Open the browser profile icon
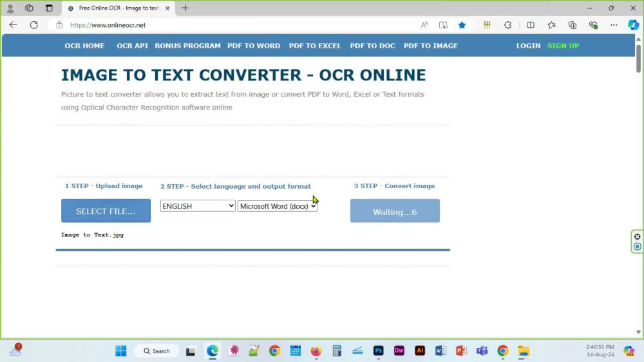The height and width of the screenshot is (362, 644). point(10,8)
